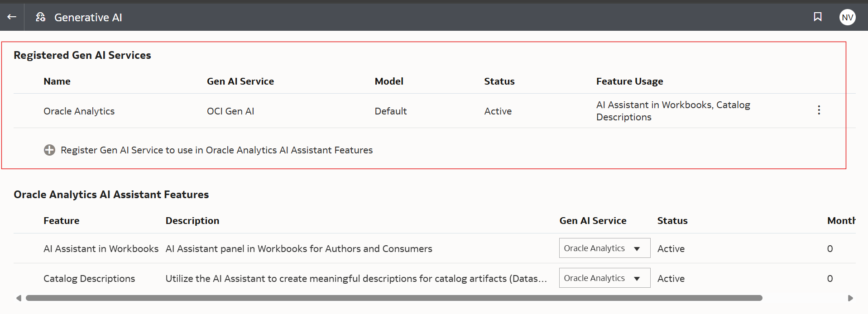Click the horizontal scrollbar right arrow

[850, 298]
